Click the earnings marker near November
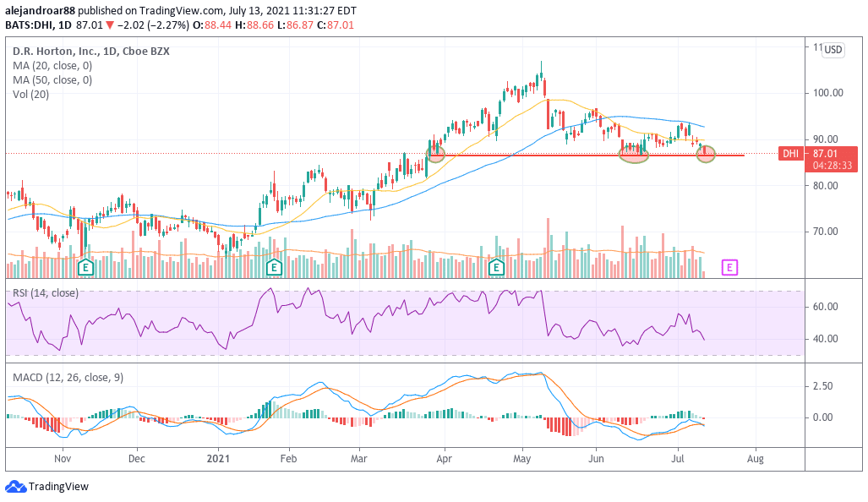The width and height of the screenshot is (868, 502). coord(85,268)
